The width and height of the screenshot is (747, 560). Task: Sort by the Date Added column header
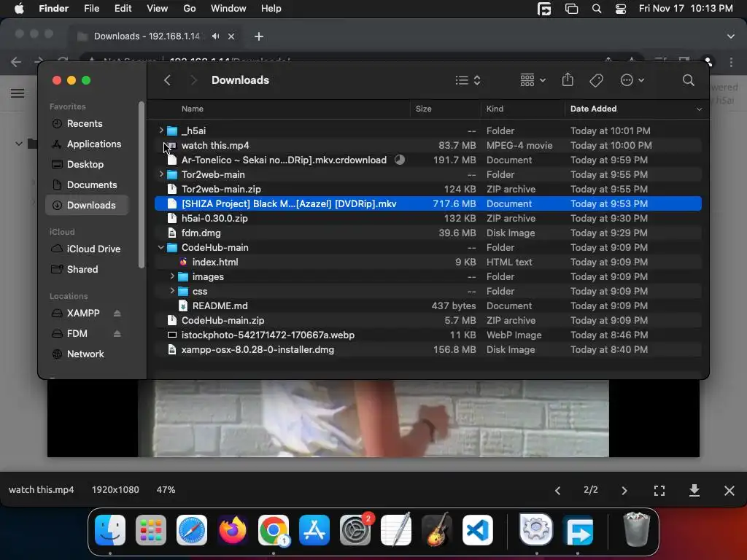tap(593, 109)
